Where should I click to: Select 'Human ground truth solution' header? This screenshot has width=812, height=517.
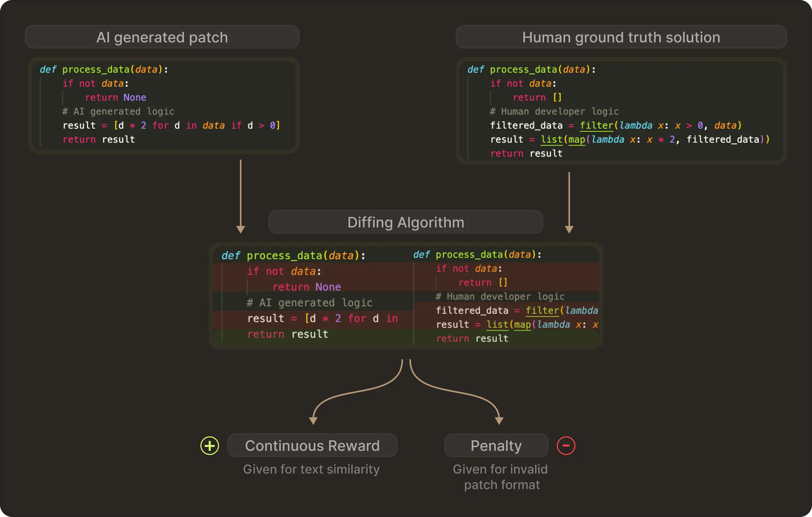point(621,37)
